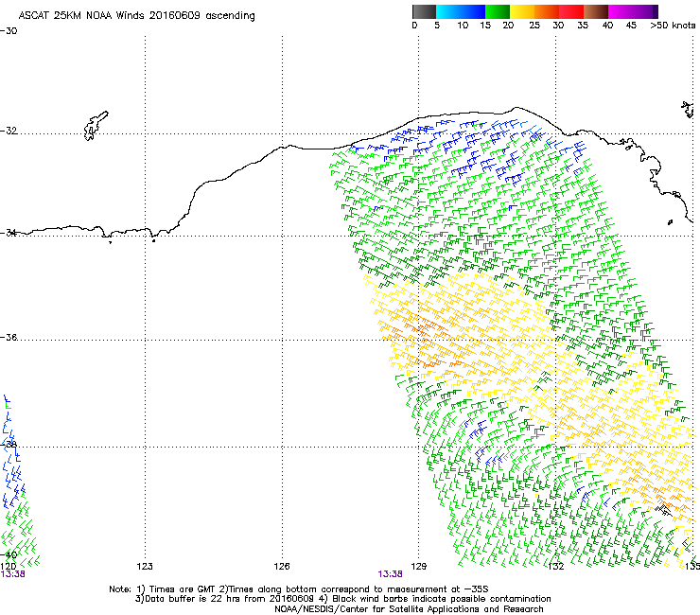Click the chart title "ASCAT 25KM NOAA Winds 20160609 ascending"

pos(136,16)
